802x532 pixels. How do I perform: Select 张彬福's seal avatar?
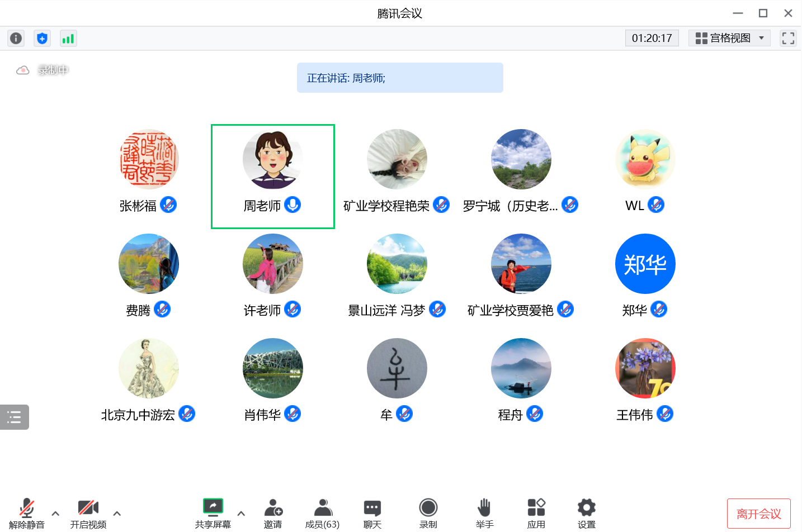click(149, 159)
